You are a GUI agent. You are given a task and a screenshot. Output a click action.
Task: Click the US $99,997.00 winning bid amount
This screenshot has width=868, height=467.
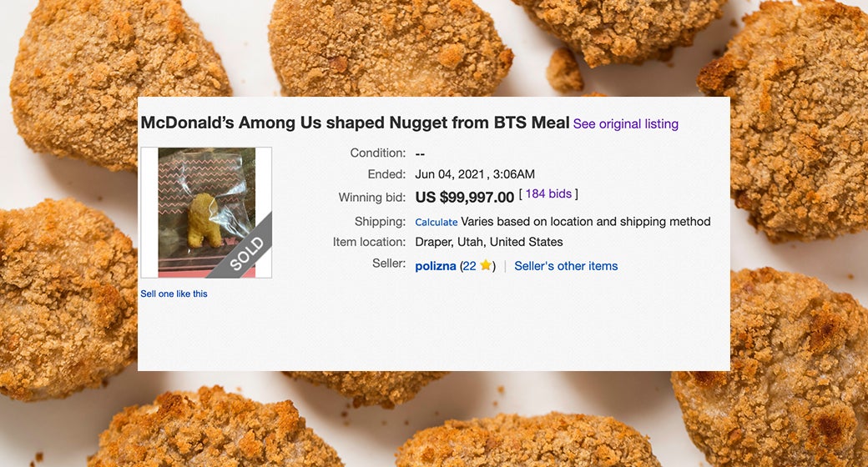[464, 198]
